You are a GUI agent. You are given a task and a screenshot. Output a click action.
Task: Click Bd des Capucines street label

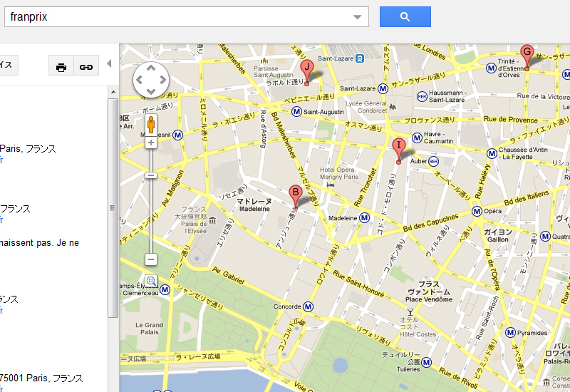pyautogui.click(x=431, y=222)
